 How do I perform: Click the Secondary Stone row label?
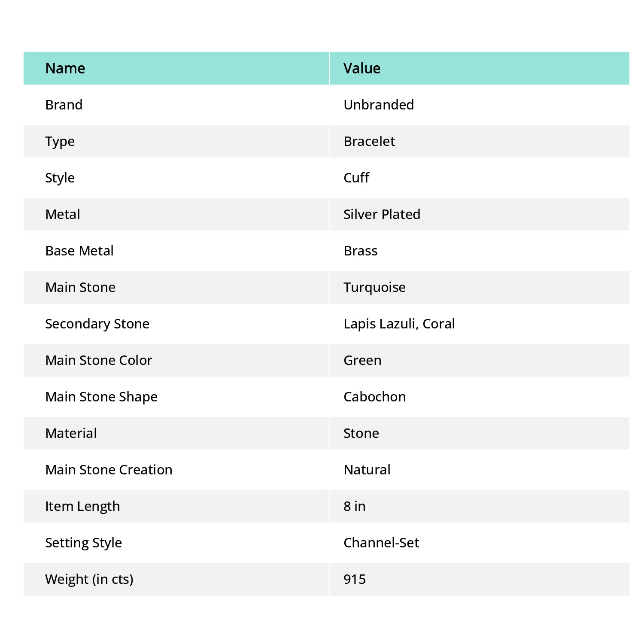click(x=97, y=324)
